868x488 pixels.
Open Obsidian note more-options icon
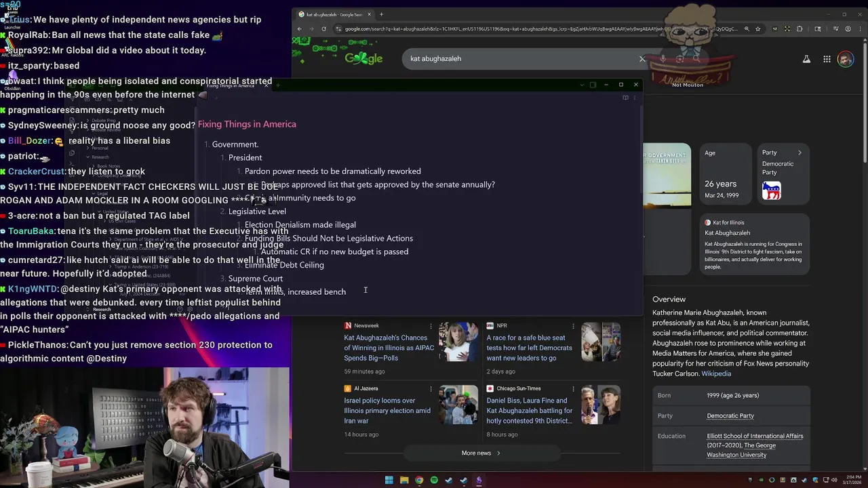coord(635,98)
